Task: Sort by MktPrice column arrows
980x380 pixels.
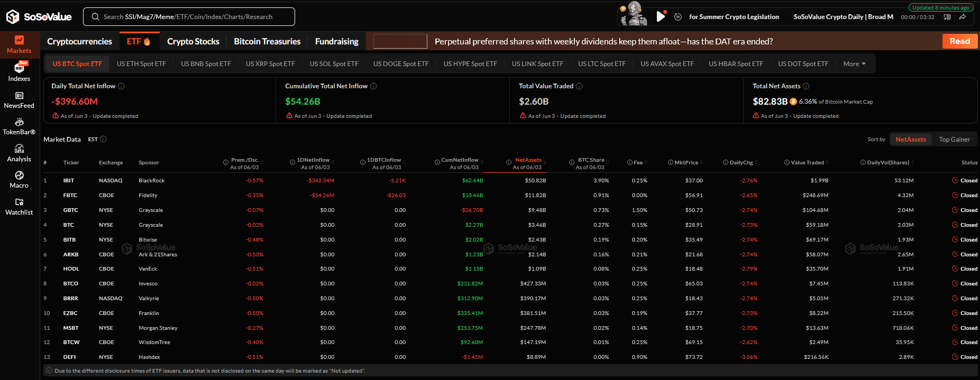Action: coord(701,162)
